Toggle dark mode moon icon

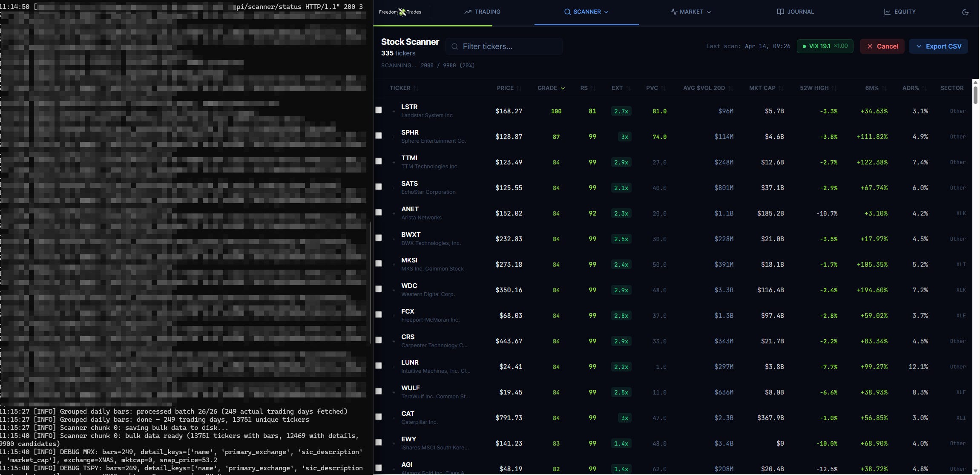(965, 12)
